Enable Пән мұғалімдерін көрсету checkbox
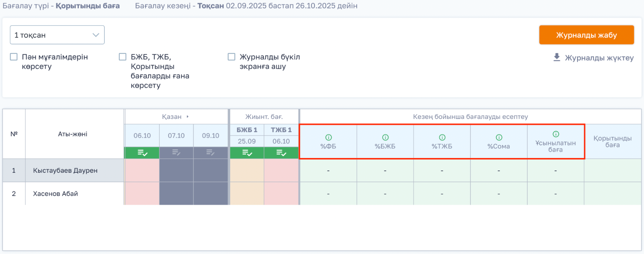 [14, 57]
